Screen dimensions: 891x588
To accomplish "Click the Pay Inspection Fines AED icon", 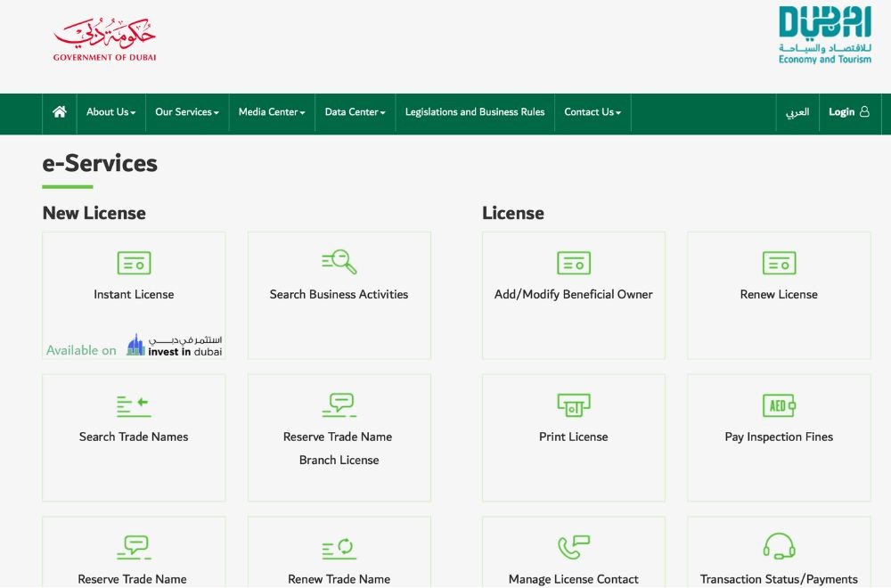I will click(779, 405).
